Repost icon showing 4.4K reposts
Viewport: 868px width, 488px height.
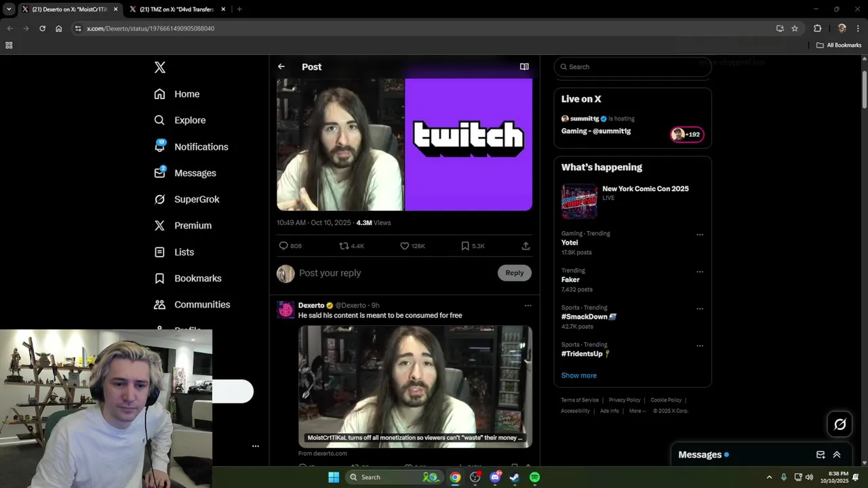click(x=351, y=246)
